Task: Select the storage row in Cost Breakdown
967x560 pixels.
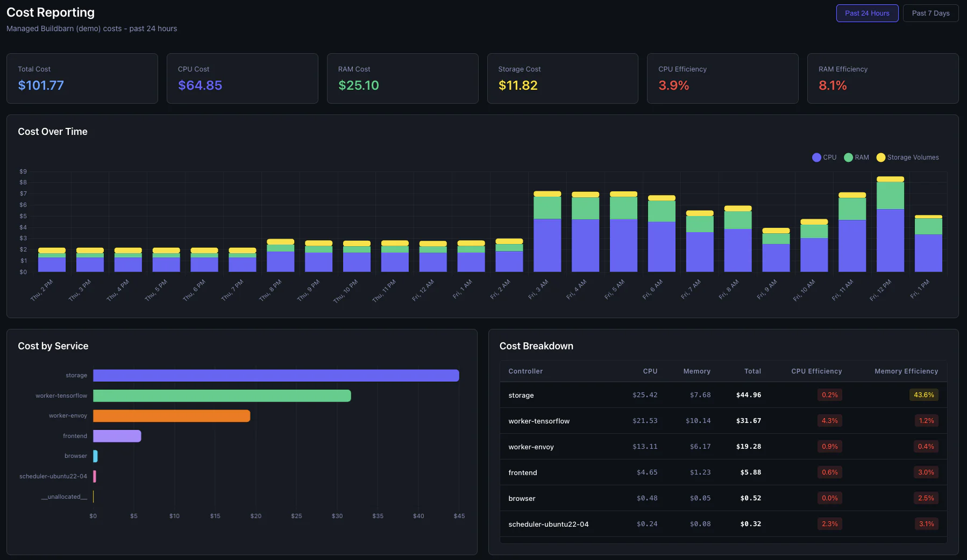Action: point(723,395)
